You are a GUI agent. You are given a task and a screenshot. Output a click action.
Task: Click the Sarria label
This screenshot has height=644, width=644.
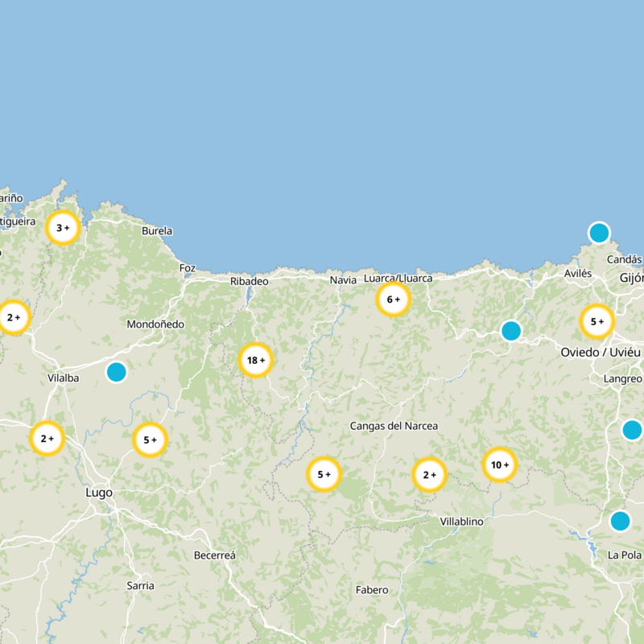tap(140, 586)
